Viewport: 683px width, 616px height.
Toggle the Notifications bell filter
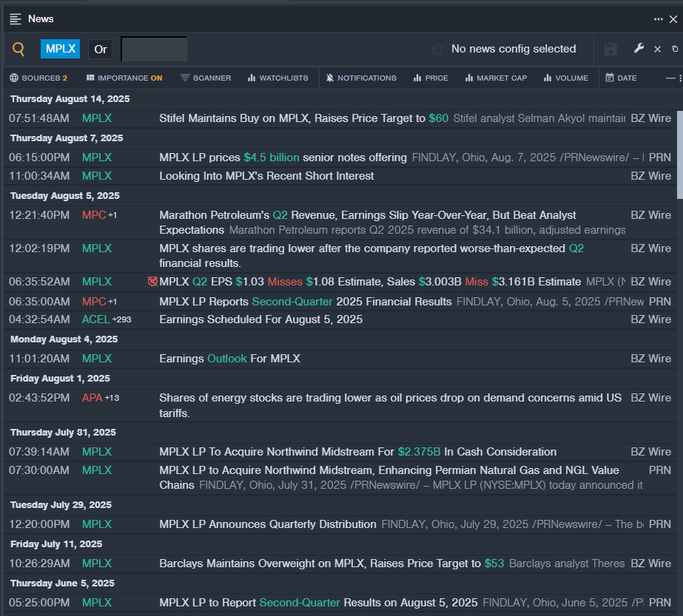362,78
